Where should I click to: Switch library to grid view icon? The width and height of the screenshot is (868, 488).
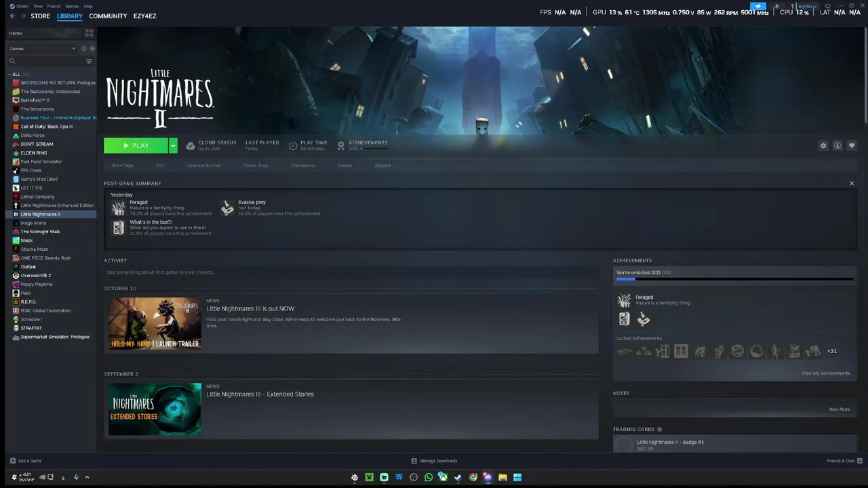pyautogui.click(x=89, y=33)
